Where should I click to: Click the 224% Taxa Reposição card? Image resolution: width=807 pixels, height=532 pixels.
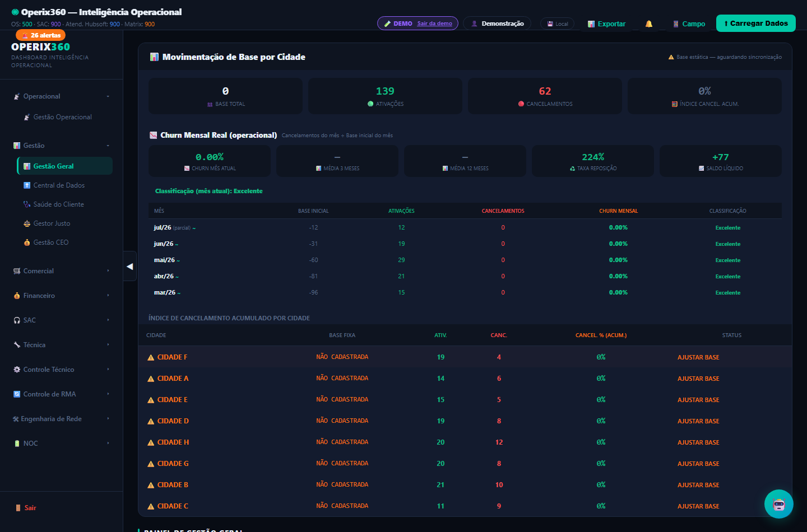tap(593, 161)
